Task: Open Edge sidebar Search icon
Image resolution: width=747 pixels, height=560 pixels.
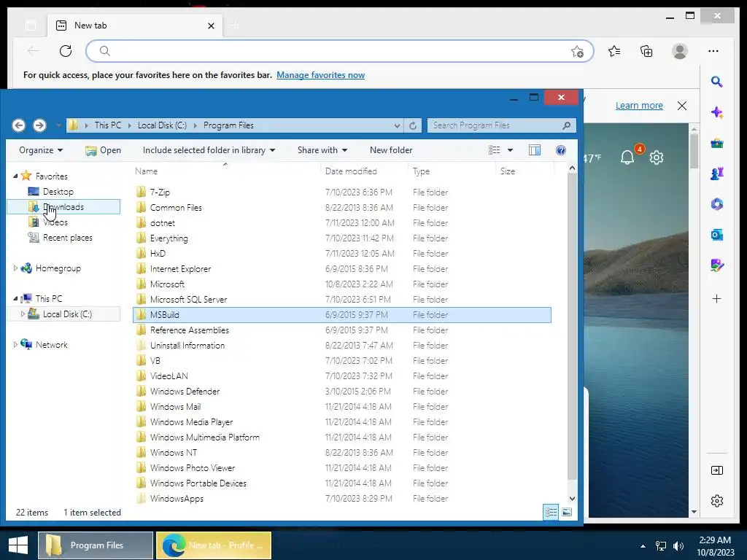Action: coord(716,82)
